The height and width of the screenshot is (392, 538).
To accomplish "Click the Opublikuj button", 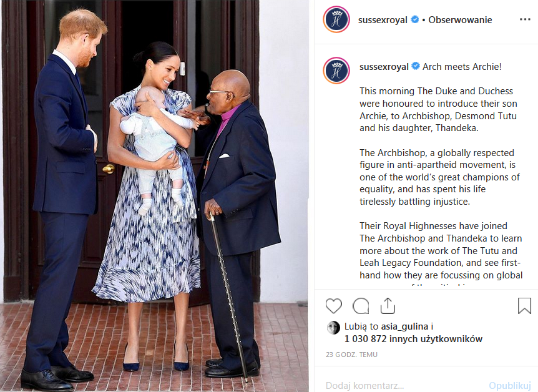I will tap(510, 386).
